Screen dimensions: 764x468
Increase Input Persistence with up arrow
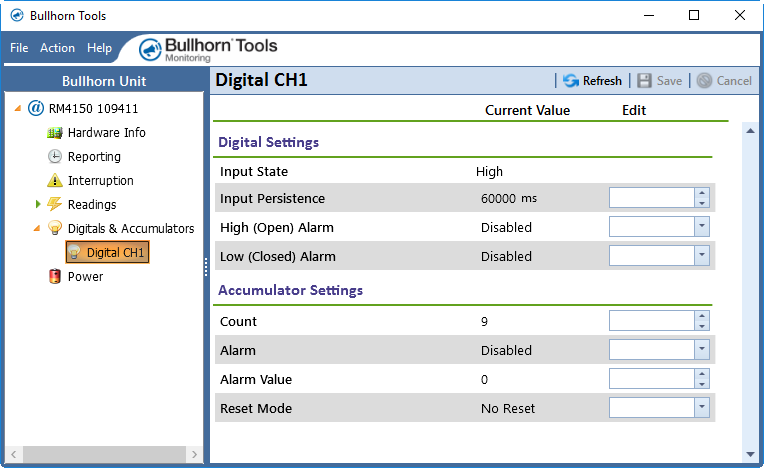point(702,193)
